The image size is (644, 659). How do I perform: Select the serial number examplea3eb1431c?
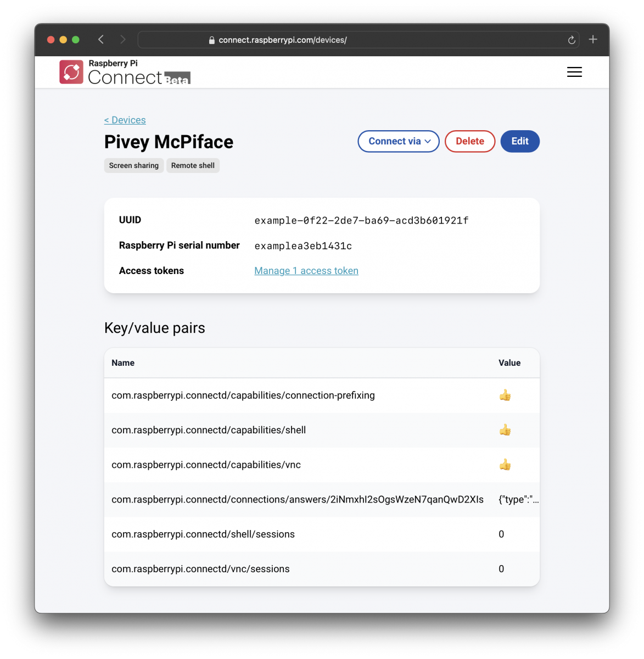303,246
